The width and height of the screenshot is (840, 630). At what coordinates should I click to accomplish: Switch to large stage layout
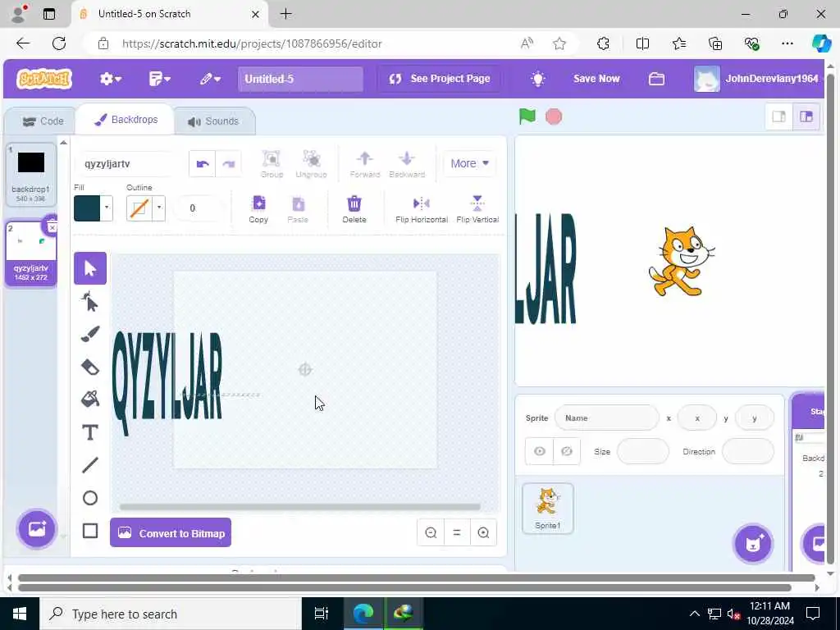click(x=806, y=116)
